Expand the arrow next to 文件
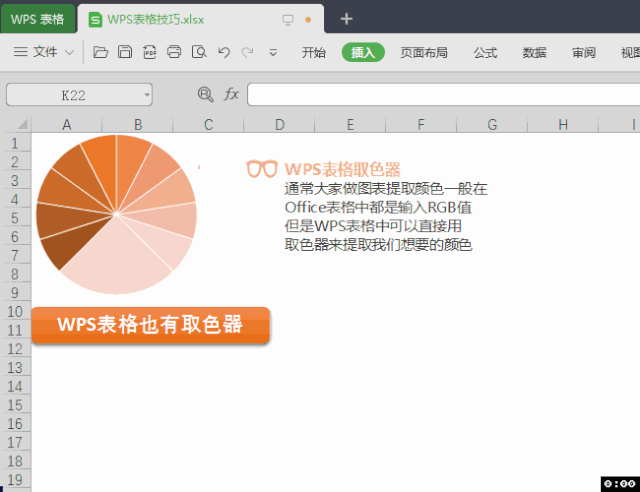The height and width of the screenshot is (492, 640). click(70, 53)
